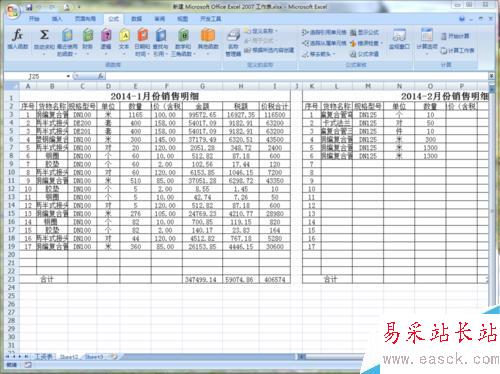Image resolution: width=500 pixels, height=374 pixels.
Task: Open Customize Quick Access Toolbar arrow
Action: (79, 7)
